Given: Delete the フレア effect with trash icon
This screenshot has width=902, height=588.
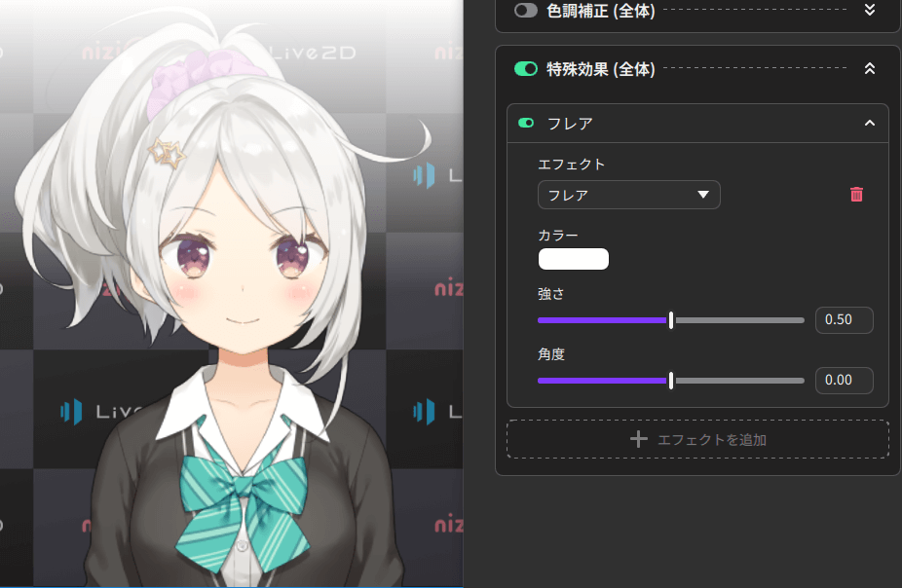Looking at the screenshot, I should tap(856, 195).
